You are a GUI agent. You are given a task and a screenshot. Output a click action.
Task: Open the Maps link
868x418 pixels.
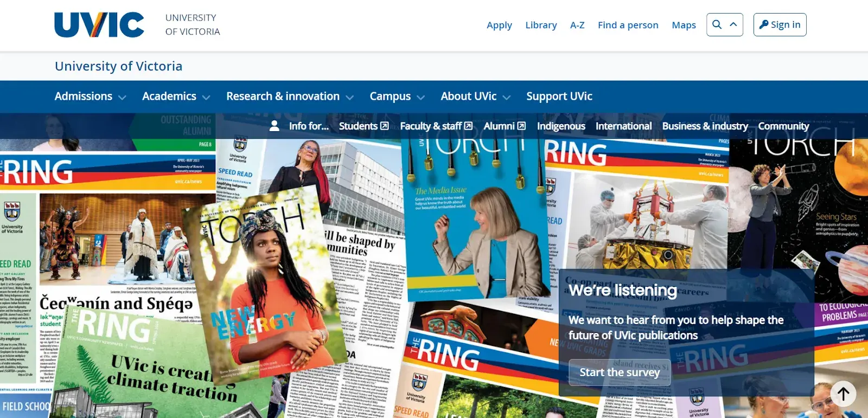(684, 25)
